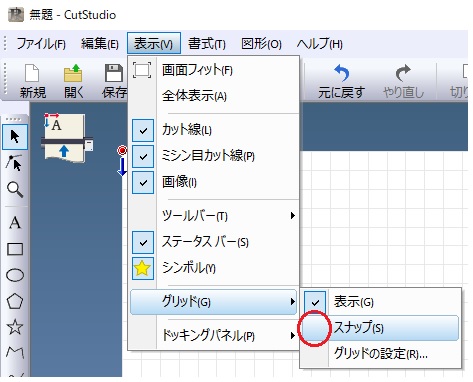Open the 図形(O) menu
The width and height of the screenshot is (473, 382).
[261, 44]
